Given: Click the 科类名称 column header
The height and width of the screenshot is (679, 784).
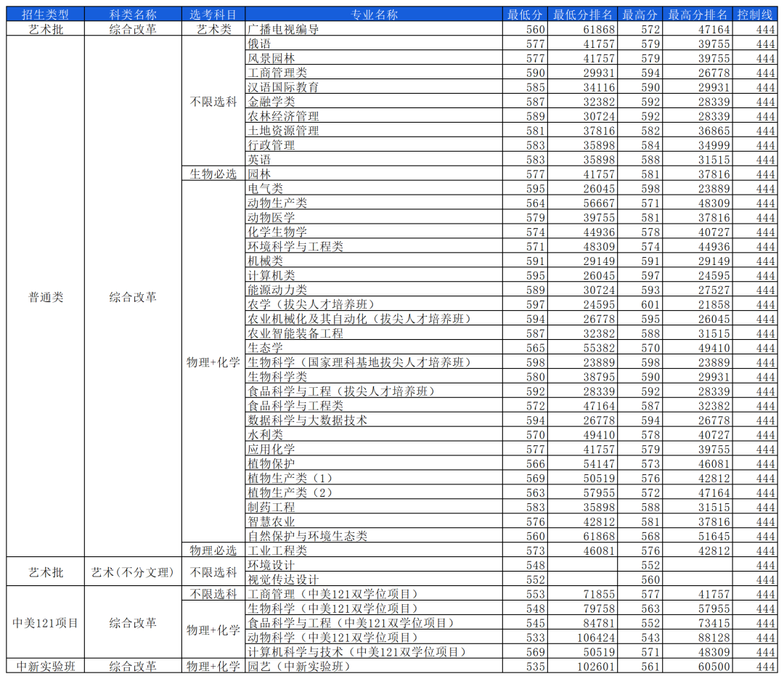Looking at the screenshot, I should pyautogui.click(x=133, y=15).
